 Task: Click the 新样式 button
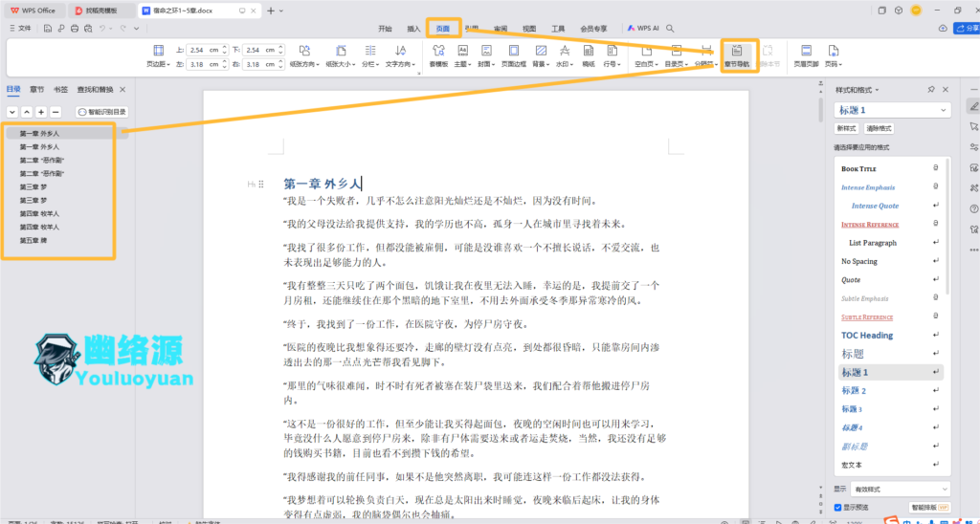click(846, 128)
